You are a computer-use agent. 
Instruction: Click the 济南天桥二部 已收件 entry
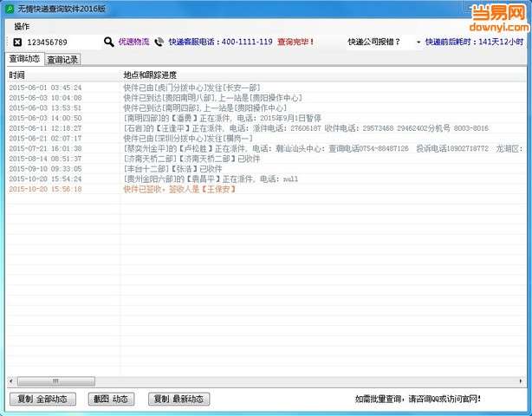(191, 159)
